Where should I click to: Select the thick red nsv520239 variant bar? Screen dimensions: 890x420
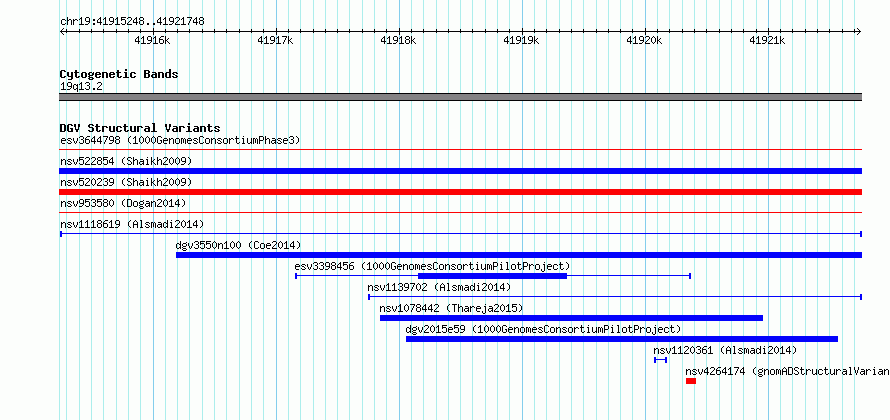[460, 192]
